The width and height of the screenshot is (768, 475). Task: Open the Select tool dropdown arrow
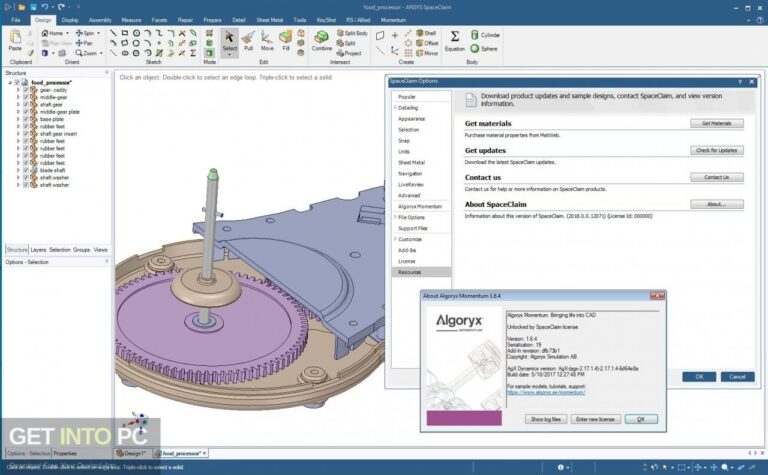(x=229, y=54)
